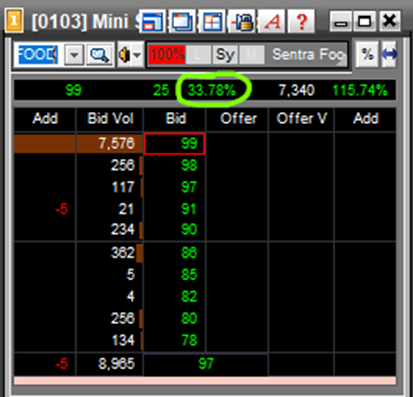Click the -5 add value beside volume 21

62,209
